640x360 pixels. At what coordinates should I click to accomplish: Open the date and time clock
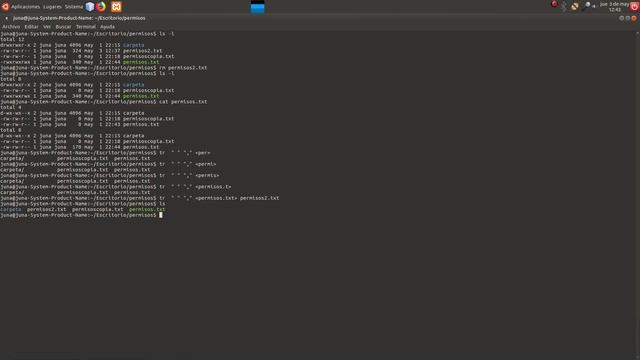pyautogui.click(x=614, y=7)
